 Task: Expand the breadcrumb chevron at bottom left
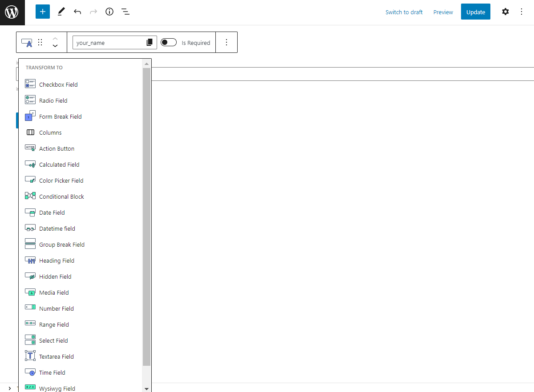point(10,388)
